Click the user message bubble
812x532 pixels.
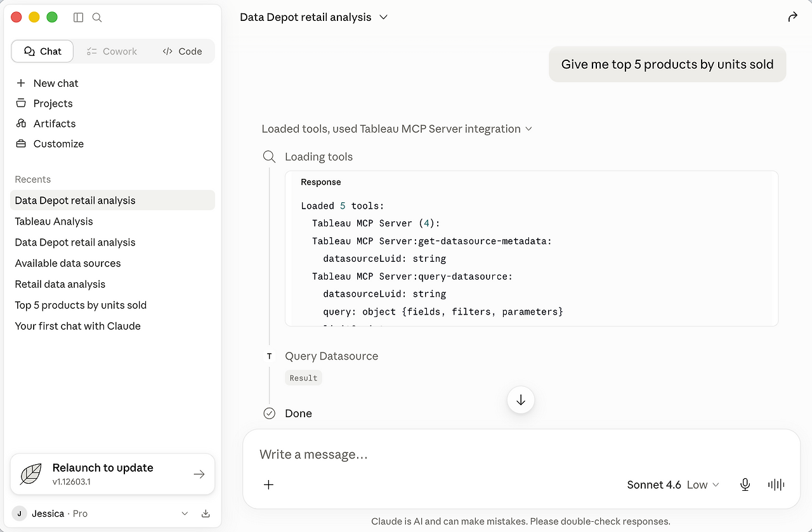coord(667,64)
